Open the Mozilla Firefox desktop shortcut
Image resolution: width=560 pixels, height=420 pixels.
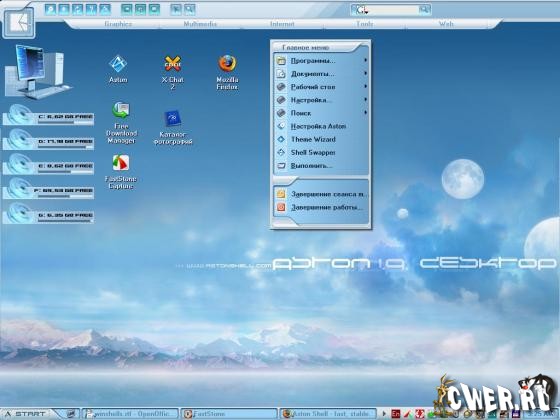pyautogui.click(x=227, y=72)
